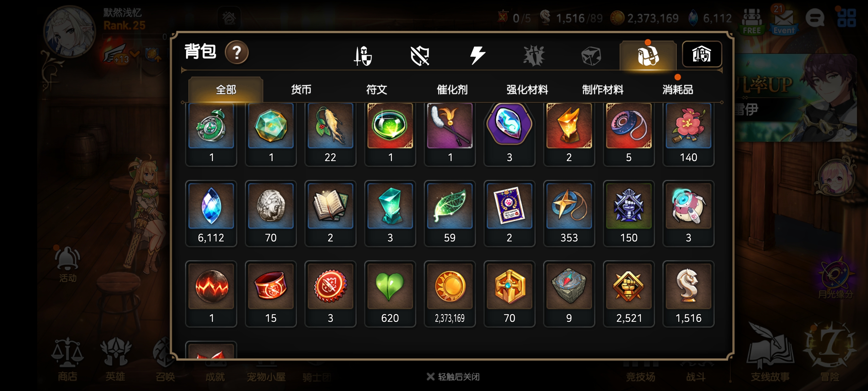This screenshot has width=868, height=391.
Task: Switch to the 货币 tab
Action: point(301,90)
